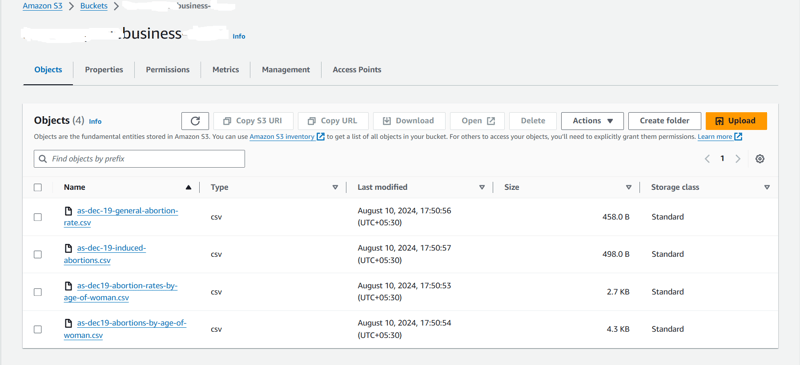Click the Create folder button
800x365 pixels.
[664, 121]
